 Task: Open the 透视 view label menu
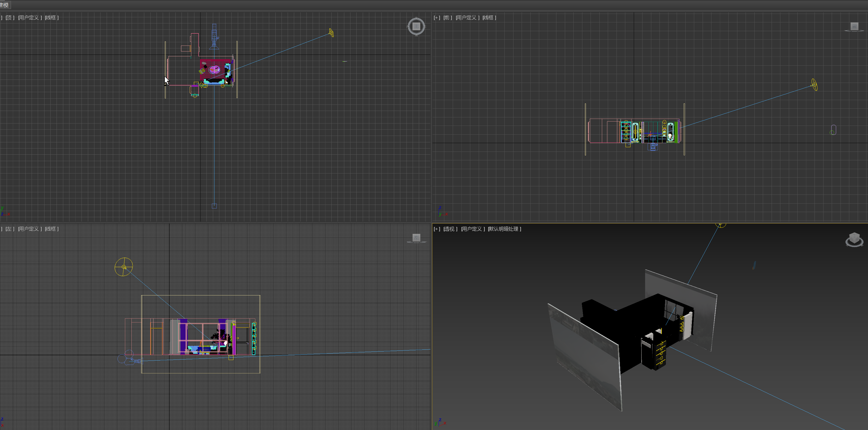point(449,229)
